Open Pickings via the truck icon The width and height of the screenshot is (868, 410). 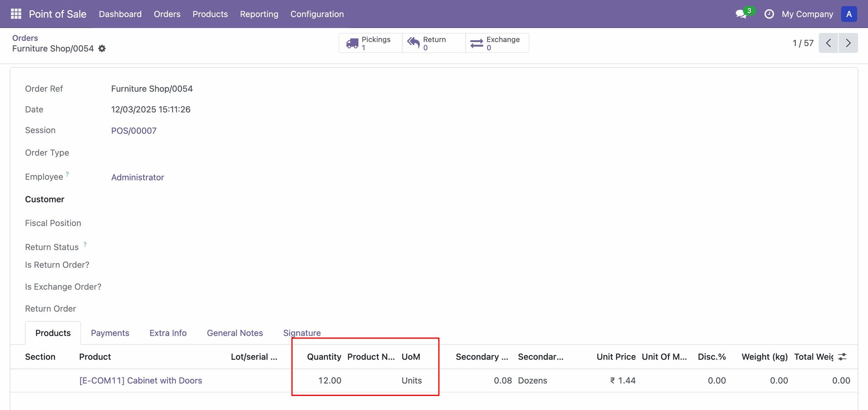click(352, 43)
